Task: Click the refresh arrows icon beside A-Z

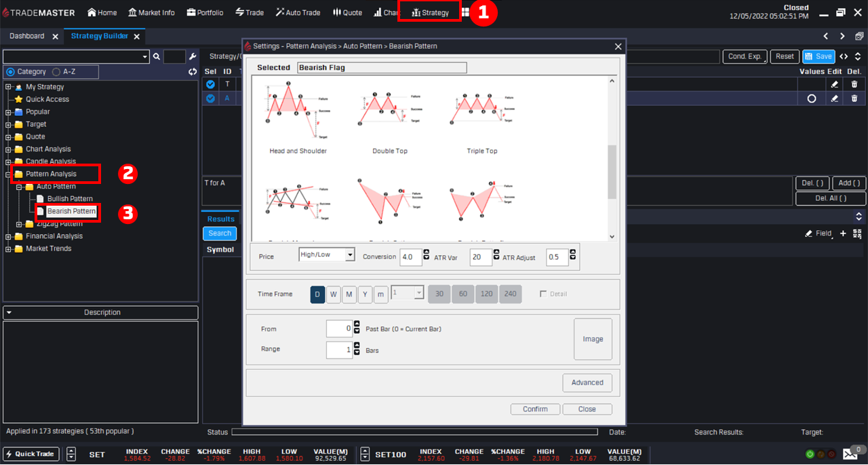Action: tap(193, 72)
